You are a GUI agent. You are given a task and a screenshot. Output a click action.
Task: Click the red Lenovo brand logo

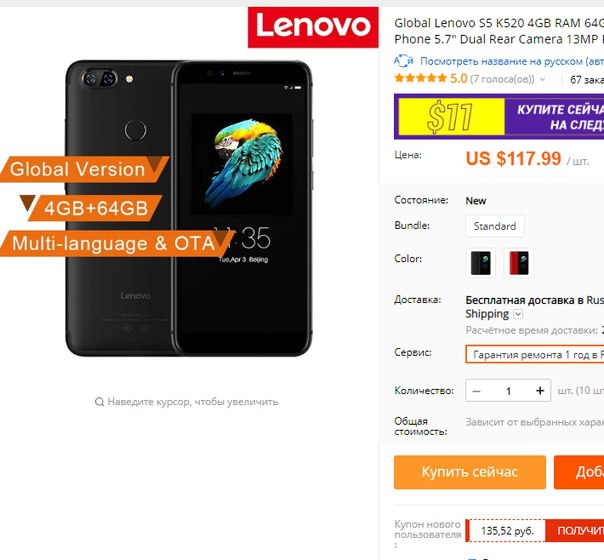pyautogui.click(x=313, y=27)
